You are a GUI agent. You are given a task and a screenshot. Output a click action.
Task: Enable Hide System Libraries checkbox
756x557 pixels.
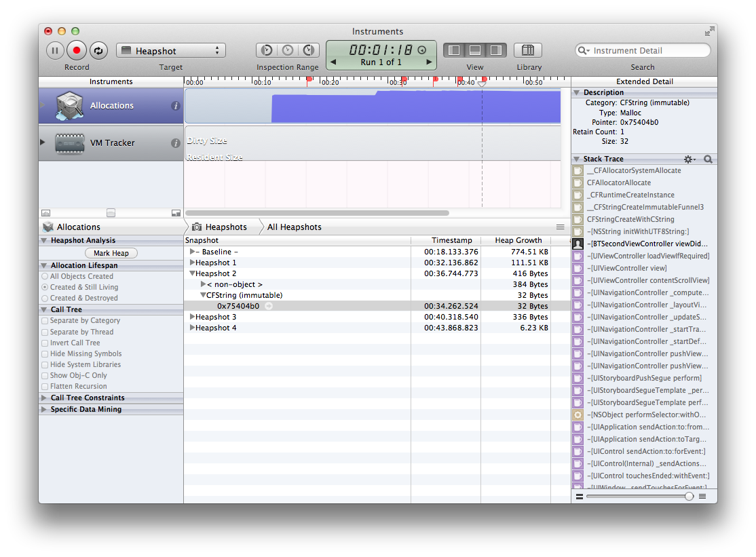45,365
